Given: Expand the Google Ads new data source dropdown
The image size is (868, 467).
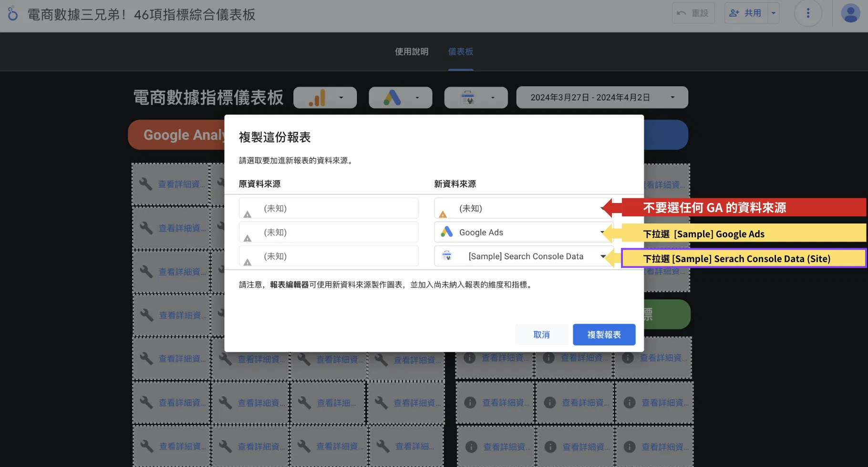Looking at the screenshot, I should tap(524, 232).
